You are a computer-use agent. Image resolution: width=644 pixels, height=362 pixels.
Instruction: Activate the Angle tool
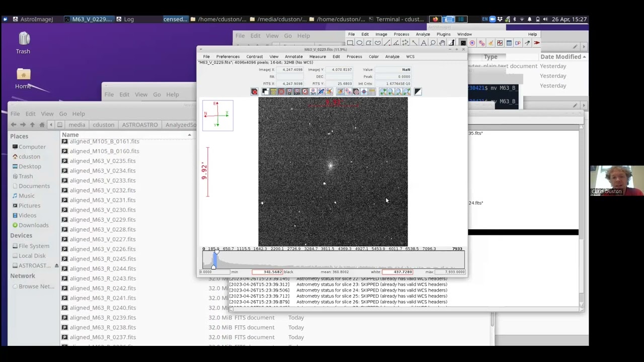pyautogui.click(x=396, y=43)
